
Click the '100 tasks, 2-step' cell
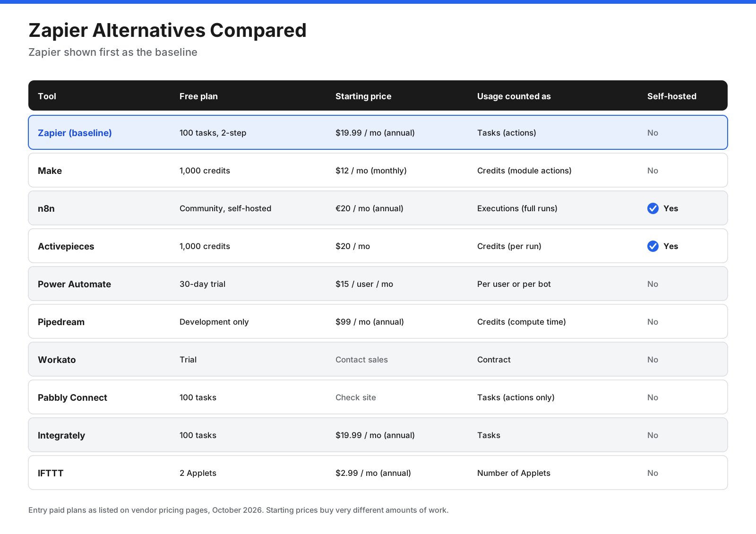213,133
